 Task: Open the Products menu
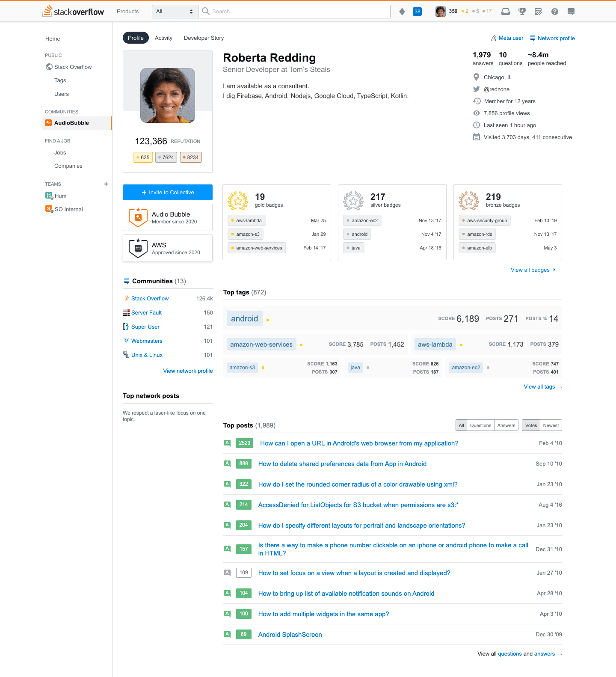127,12
